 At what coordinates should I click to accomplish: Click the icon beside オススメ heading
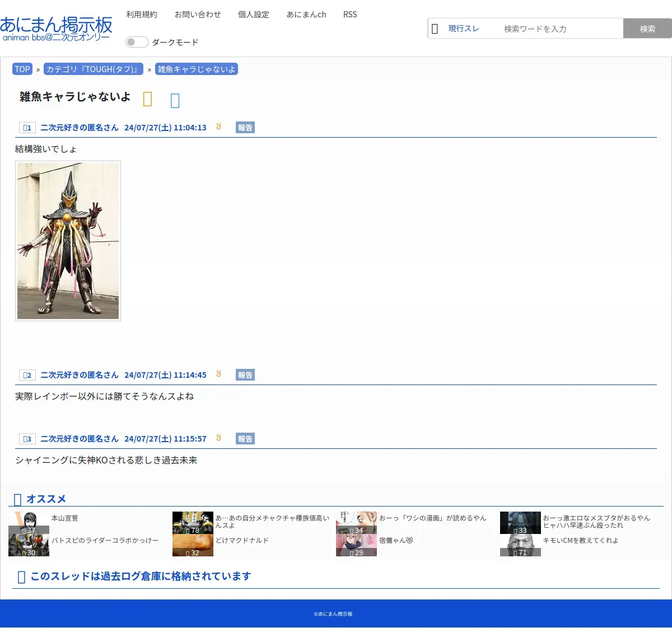coord(17,499)
